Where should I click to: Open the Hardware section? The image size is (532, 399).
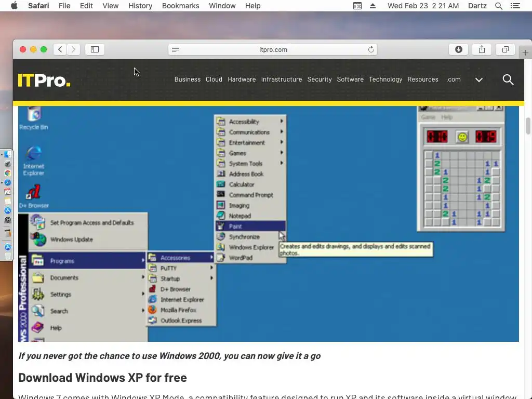click(242, 79)
